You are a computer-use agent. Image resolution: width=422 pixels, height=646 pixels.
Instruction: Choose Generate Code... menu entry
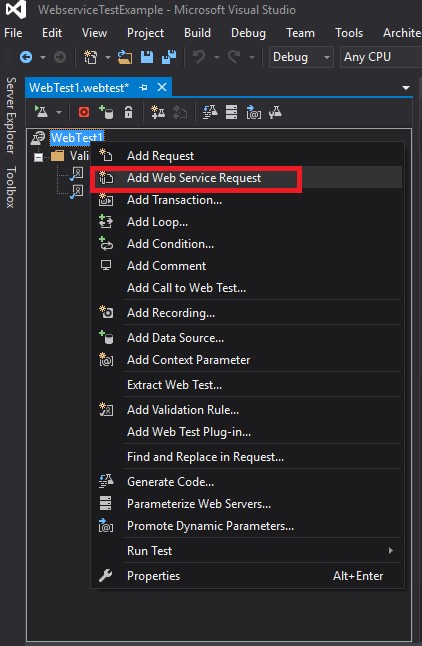tap(246, 482)
